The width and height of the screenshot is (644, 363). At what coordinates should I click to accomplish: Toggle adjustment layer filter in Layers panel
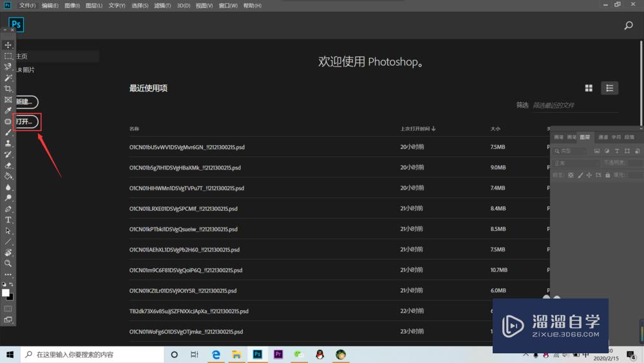(607, 151)
